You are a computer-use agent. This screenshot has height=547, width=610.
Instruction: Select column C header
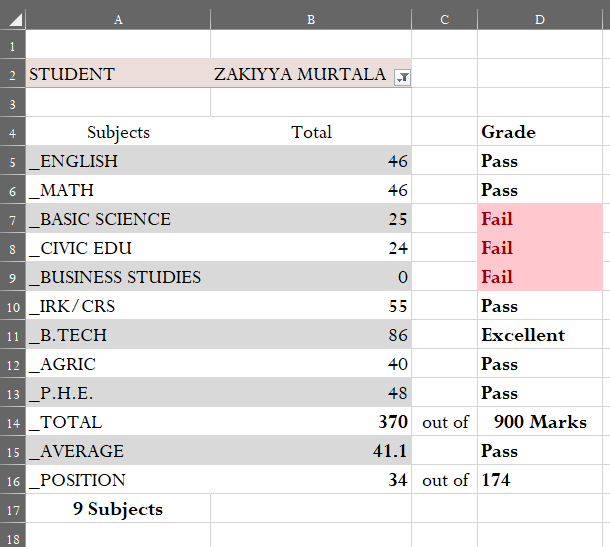444,19
